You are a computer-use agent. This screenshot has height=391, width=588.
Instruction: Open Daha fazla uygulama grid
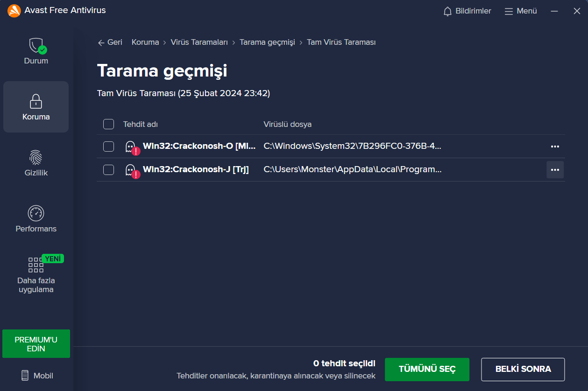(36, 275)
